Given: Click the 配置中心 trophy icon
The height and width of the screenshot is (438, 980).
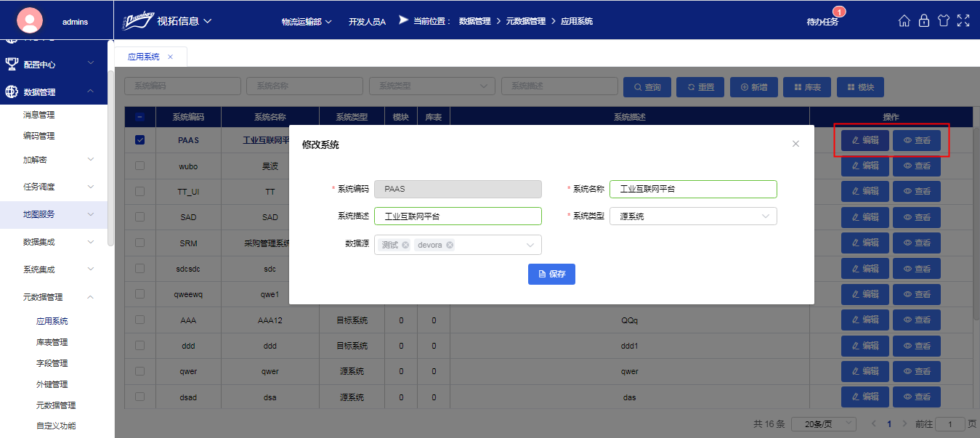Looking at the screenshot, I should [x=12, y=64].
